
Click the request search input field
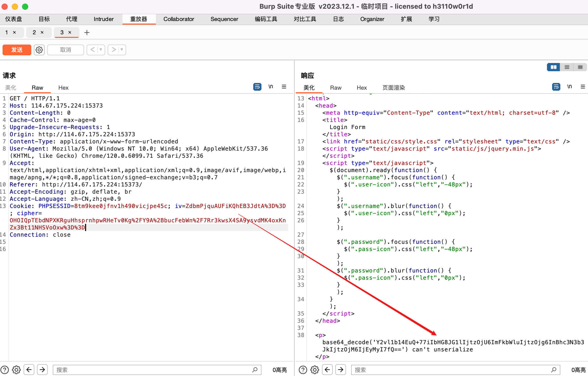(x=154, y=370)
